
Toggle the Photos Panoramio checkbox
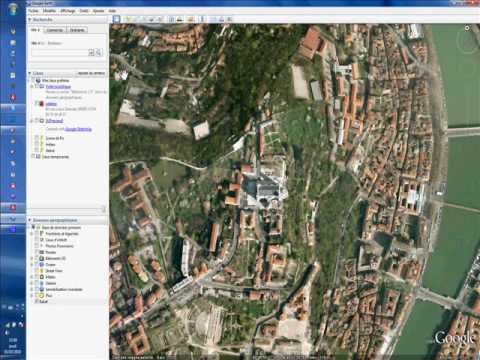(x=37, y=246)
